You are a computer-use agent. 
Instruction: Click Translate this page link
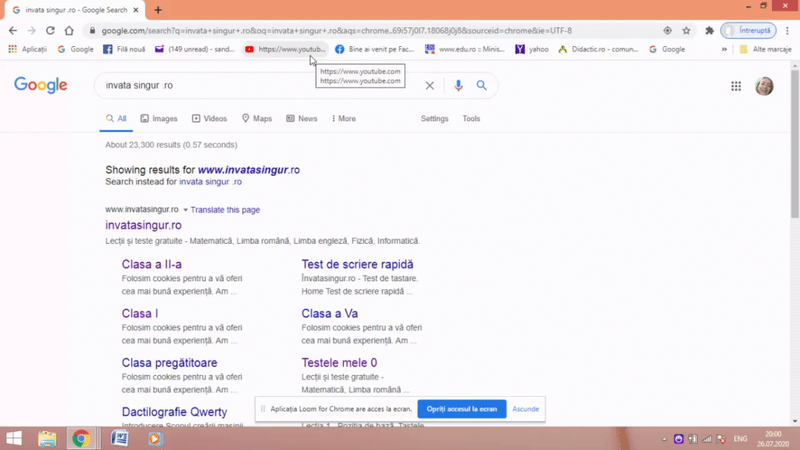(225, 210)
